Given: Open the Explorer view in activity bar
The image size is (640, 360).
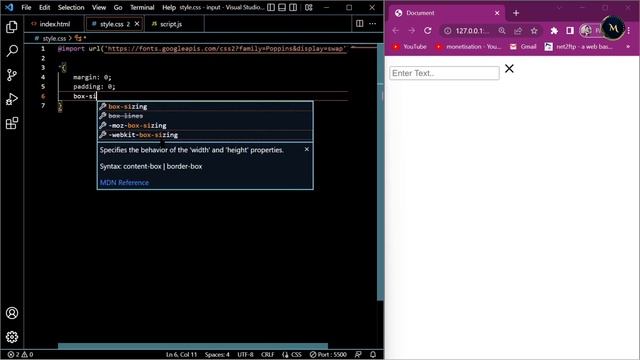Looking at the screenshot, I should [x=12, y=27].
